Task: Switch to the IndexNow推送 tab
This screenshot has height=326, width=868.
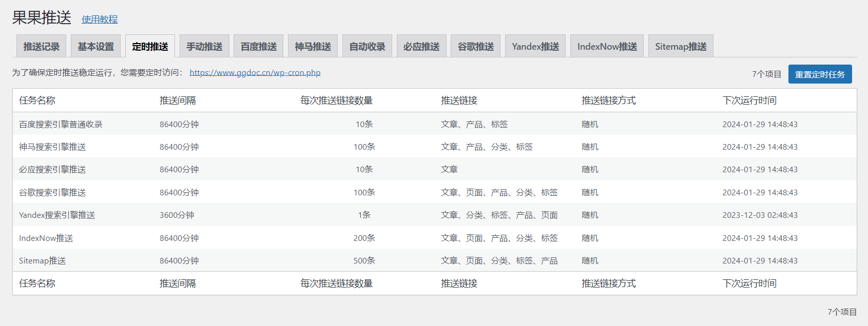Action: pos(607,46)
